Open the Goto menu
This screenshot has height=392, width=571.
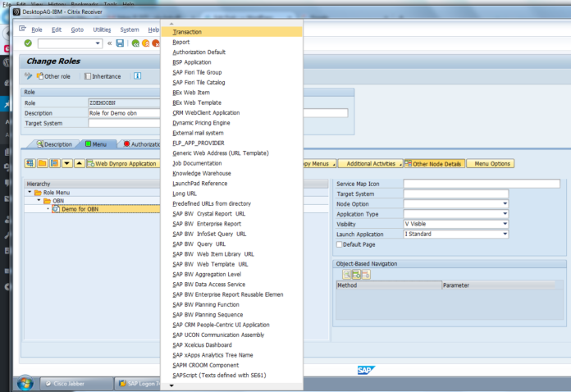tap(77, 30)
